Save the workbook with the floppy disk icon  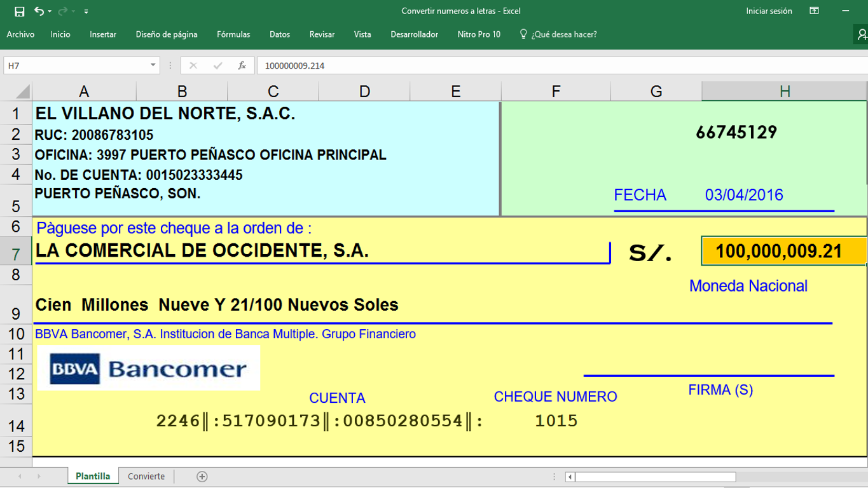(19, 11)
